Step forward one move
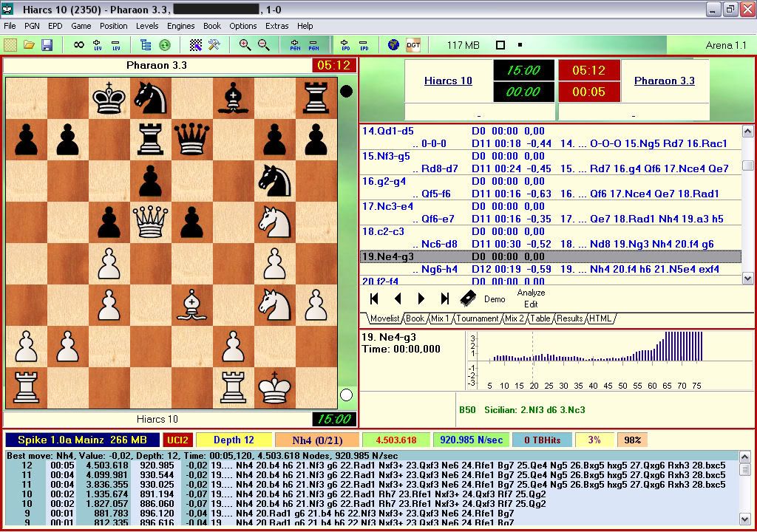This screenshot has width=757, height=532. coord(421,299)
